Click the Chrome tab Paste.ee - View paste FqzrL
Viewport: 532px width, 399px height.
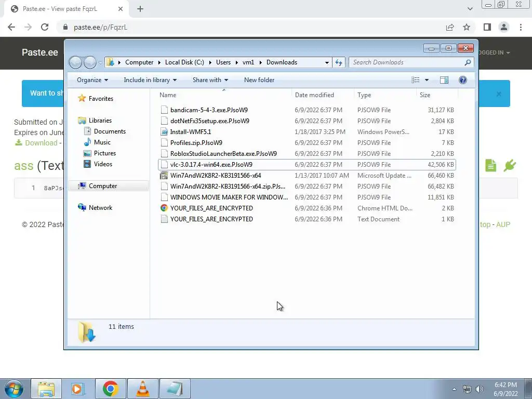[66, 9]
